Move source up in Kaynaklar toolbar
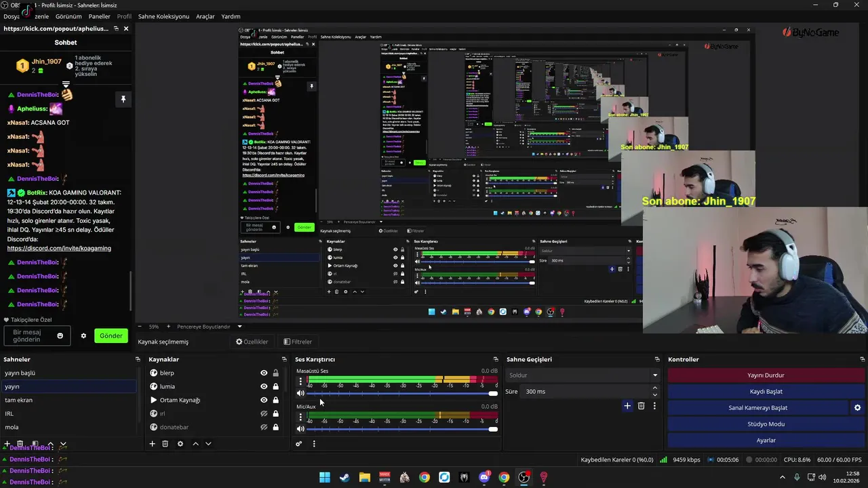Image resolution: width=868 pixels, height=488 pixels. click(195, 444)
